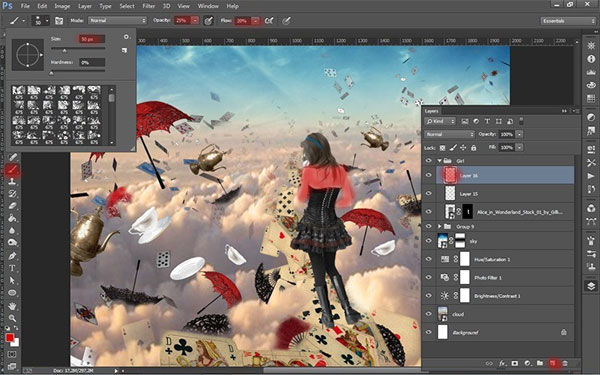Open the Layers blend mode dropdown
The height and width of the screenshot is (375, 600).
[450, 134]
